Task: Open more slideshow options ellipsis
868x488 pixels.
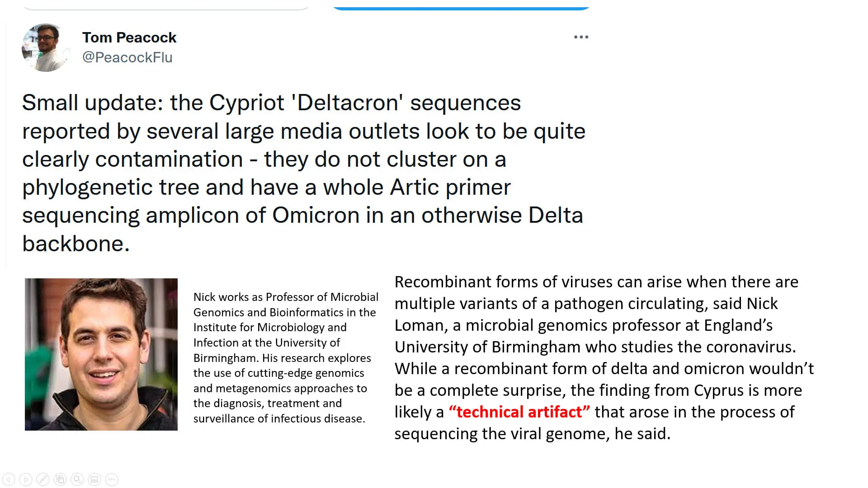Action: point(112,479)
